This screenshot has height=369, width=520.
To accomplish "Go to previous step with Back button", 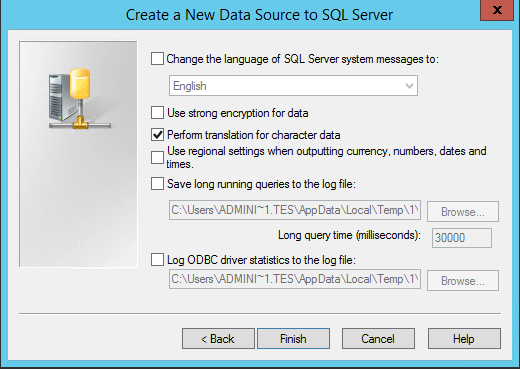I will click(x=218, y=339).
